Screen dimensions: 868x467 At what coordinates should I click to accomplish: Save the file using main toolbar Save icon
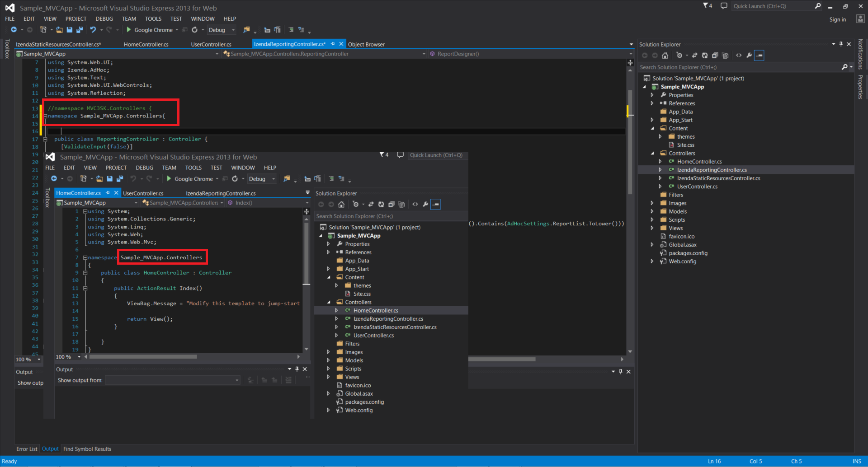coord(70,30)
